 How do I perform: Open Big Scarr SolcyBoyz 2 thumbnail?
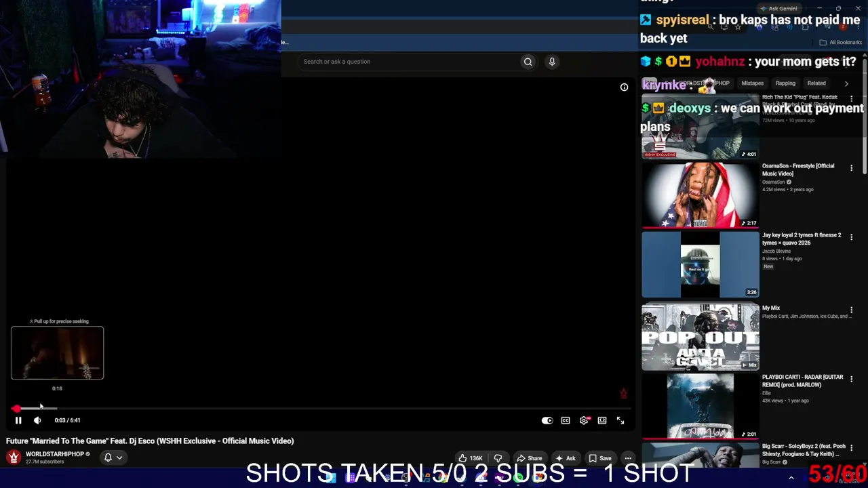pyautogui.click(x=701, y=455)
